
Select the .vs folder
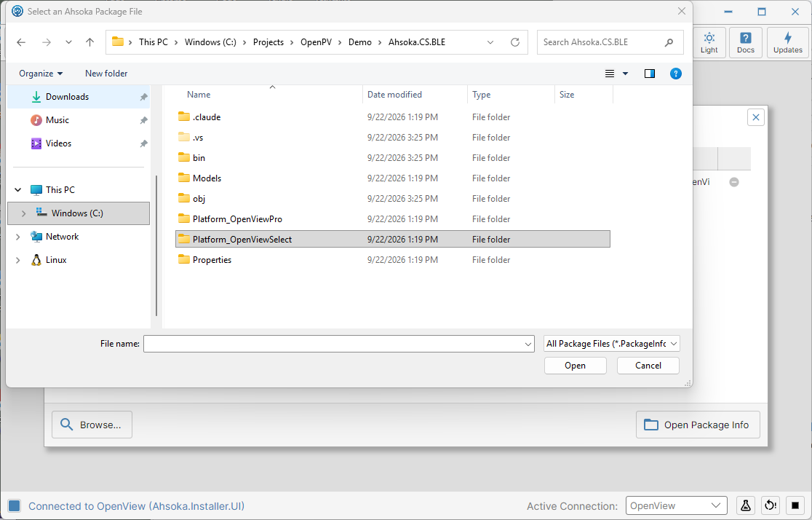[392, 138]
